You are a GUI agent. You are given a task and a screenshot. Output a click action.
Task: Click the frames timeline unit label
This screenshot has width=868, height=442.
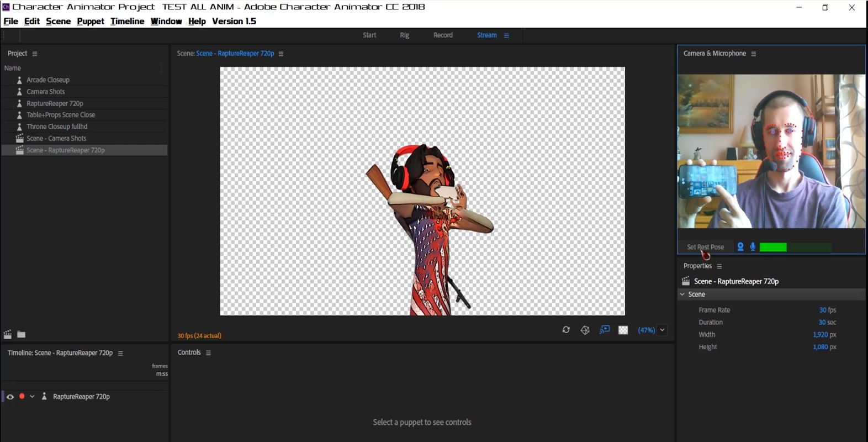160,366
